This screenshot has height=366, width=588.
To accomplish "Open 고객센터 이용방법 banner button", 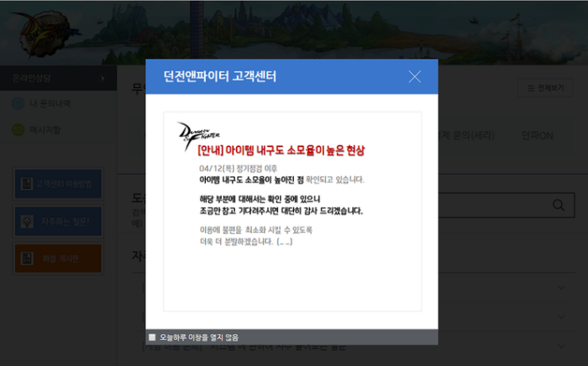I will pyautogui.click(x=58, y=184).
